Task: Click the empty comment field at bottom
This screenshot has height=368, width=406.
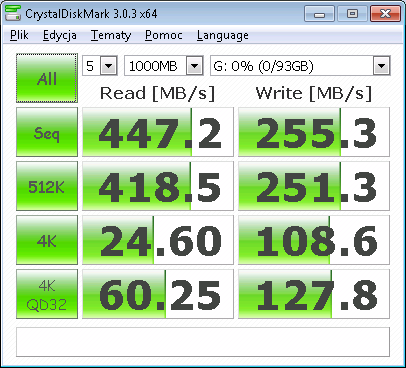Action: (x=203, y=342)
